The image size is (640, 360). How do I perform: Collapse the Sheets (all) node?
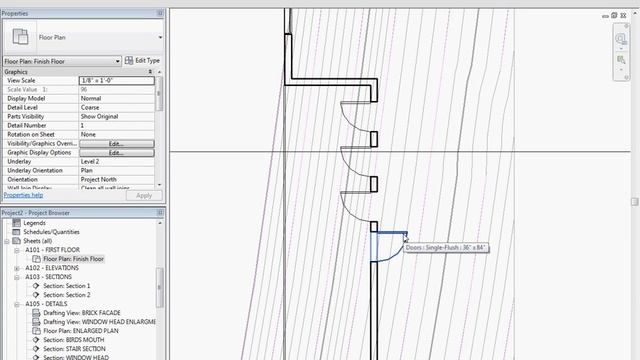click(x=7, y=241)
